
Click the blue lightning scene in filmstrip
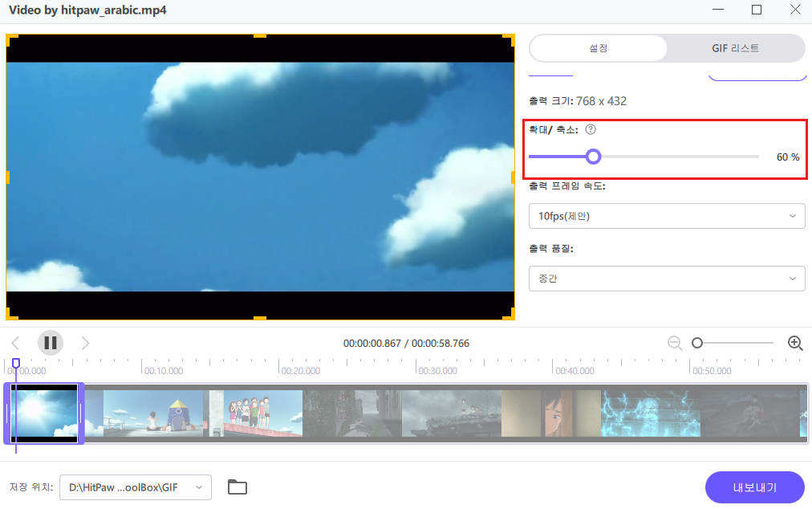coord(651,413)
